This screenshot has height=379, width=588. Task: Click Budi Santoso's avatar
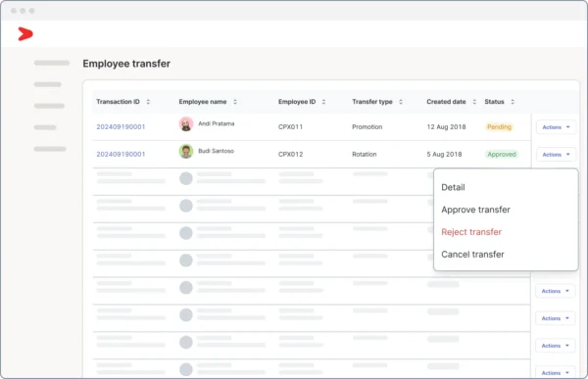click(186, 152)
